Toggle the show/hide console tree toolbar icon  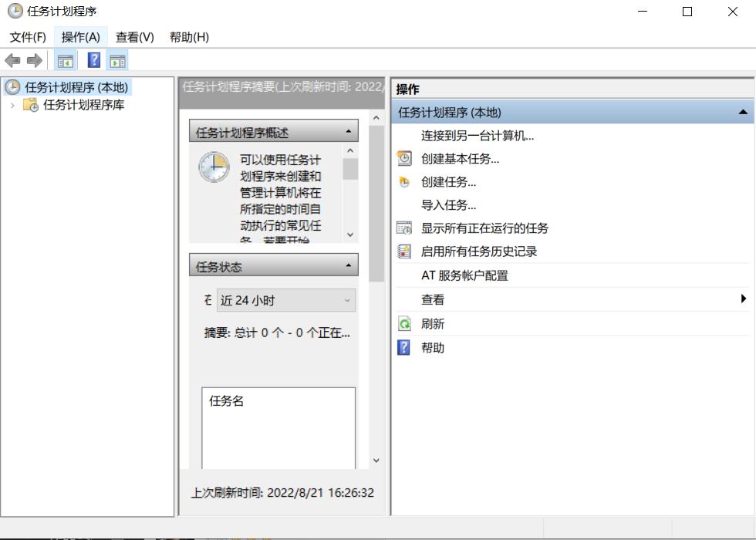pos(65,61)
